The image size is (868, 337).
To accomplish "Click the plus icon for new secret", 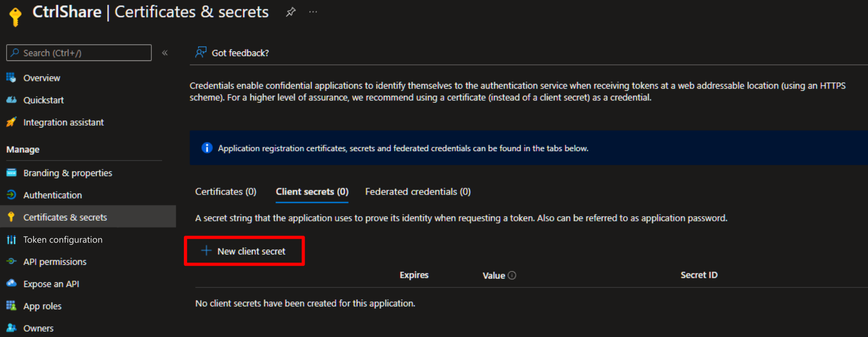I will [x=206, y=251].
